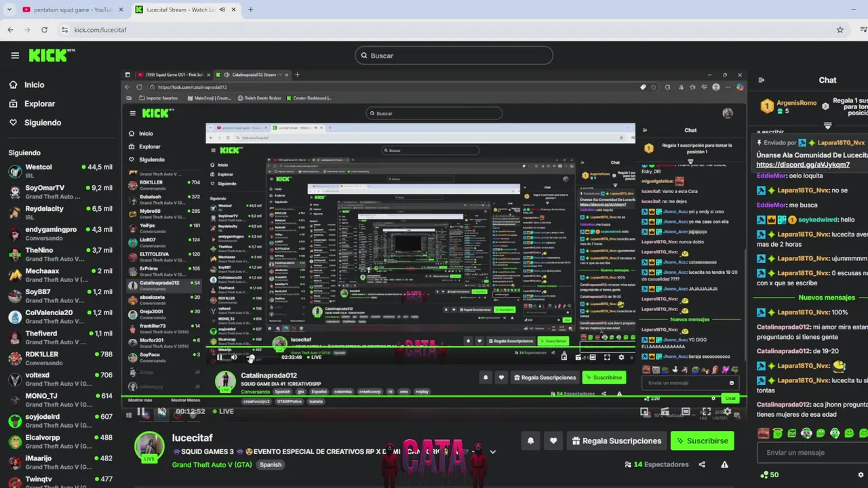
Task: Go back with browser back arrow
Action: point(10,30)
